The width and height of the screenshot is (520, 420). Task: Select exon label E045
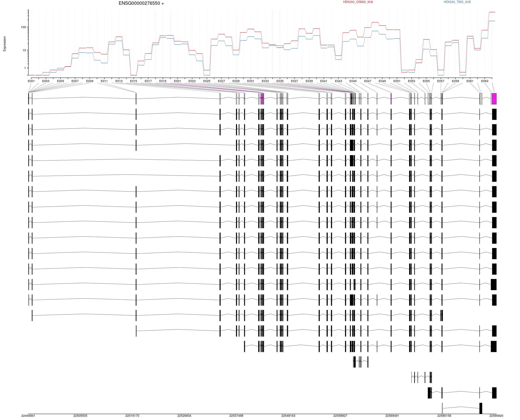(353, 81)
